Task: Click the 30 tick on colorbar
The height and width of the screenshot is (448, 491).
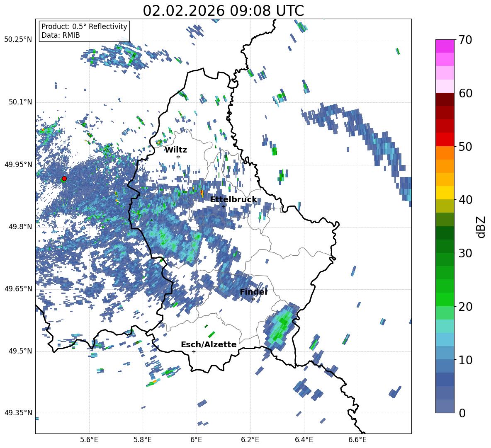Action: point(465,253)
